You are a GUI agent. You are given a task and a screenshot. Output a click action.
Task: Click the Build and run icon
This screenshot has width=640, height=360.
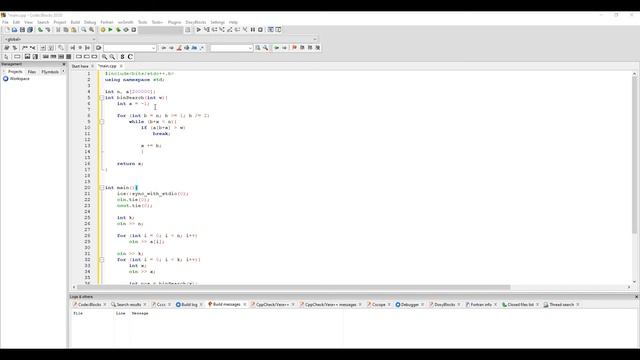118,30
